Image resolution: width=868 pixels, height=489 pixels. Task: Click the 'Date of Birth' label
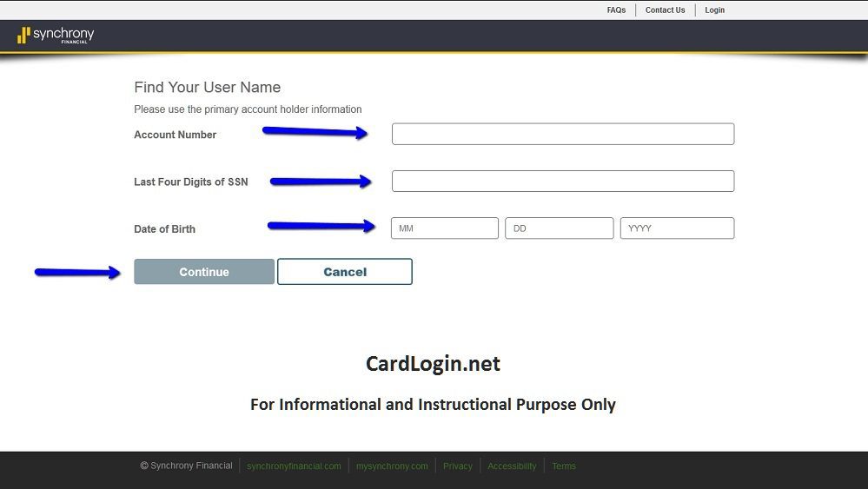coord(164,229)
